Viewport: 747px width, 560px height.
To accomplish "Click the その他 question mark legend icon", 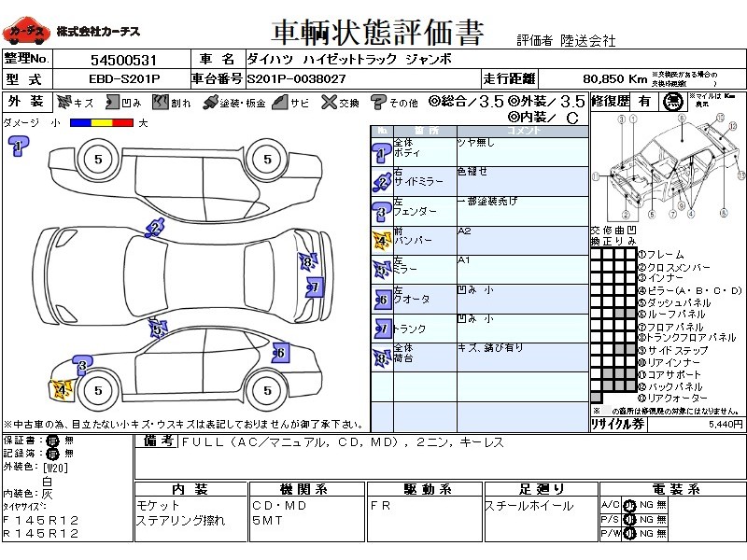I will [x=378, y=103].
